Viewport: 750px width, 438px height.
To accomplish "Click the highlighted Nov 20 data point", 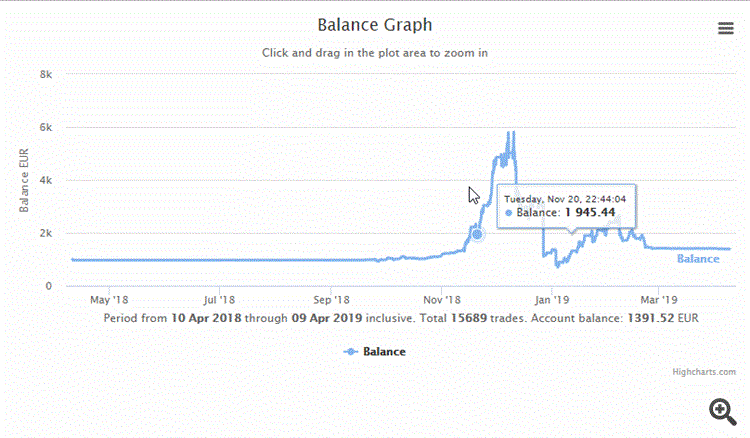I will 477,234.
